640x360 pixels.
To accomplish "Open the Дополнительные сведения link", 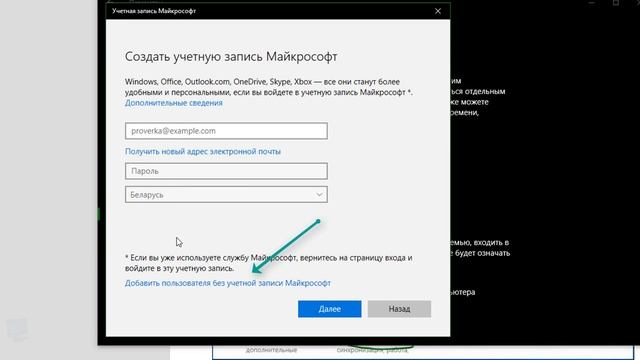I will tap(173, 103).
